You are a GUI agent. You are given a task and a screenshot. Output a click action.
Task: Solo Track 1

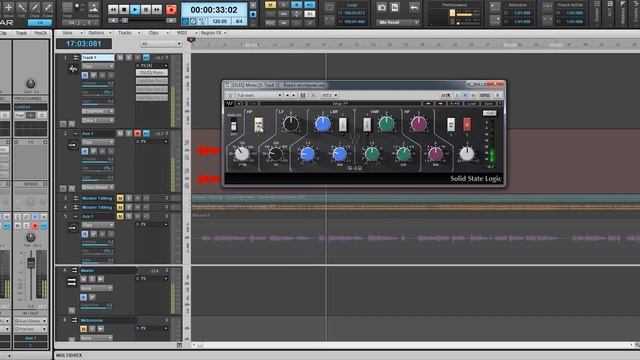pyautogui.click(x=129, y=58)
